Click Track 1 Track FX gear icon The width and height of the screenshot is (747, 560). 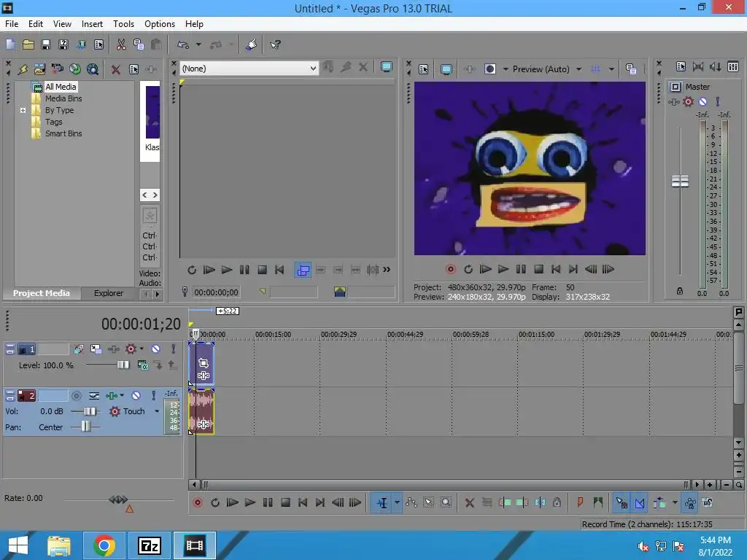[131, 349]
